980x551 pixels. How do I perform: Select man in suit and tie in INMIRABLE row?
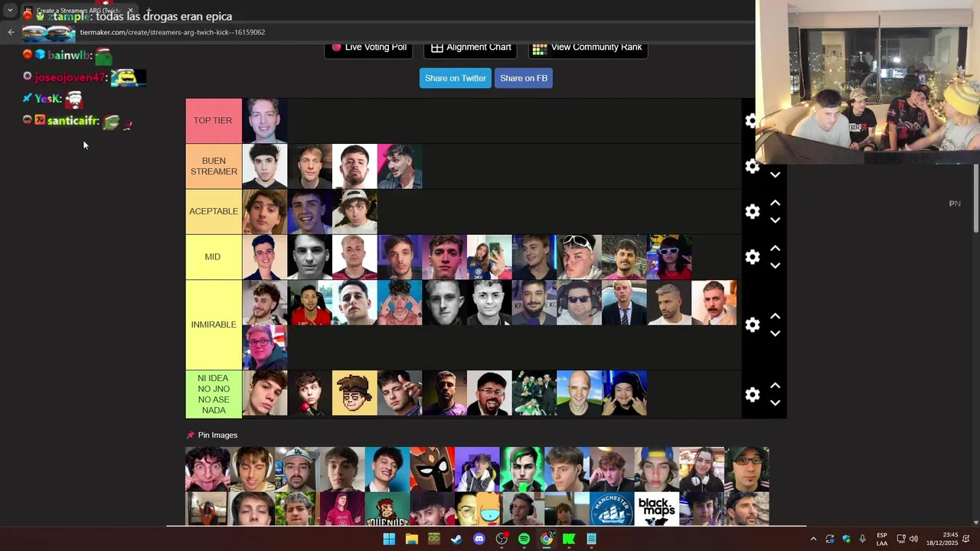(624, 302)
